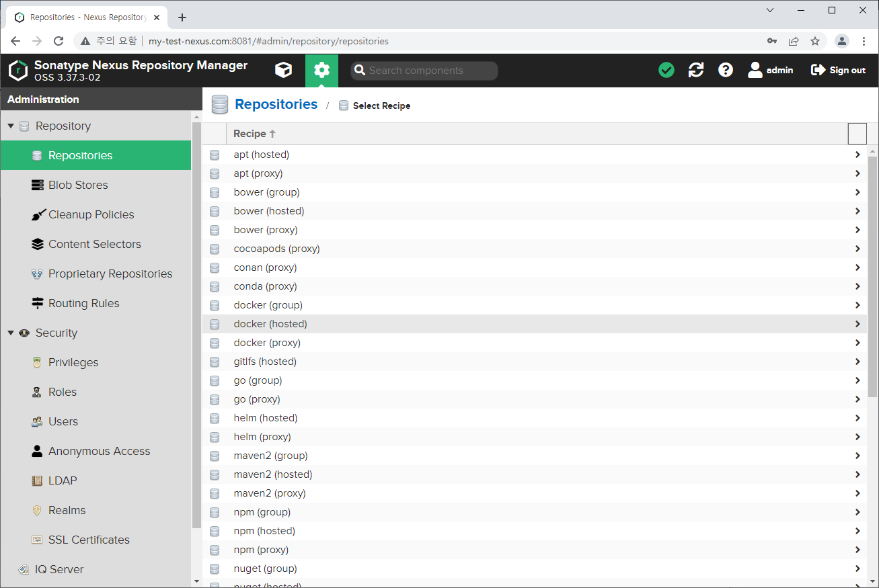Viewport: 879px width, 588px height.
Task: Click the database icon beside helm (proxy)
Action: (x=215, y=437)
